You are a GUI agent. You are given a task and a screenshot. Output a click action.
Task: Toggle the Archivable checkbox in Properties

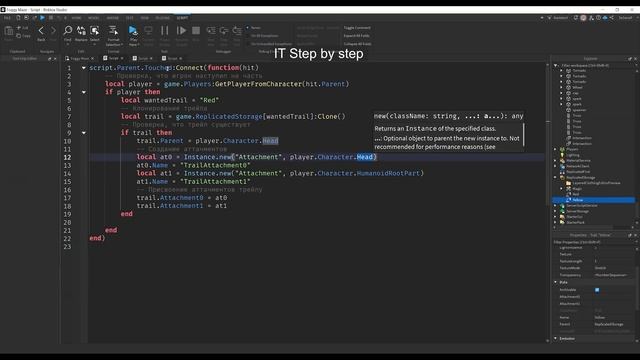(597, 290)
